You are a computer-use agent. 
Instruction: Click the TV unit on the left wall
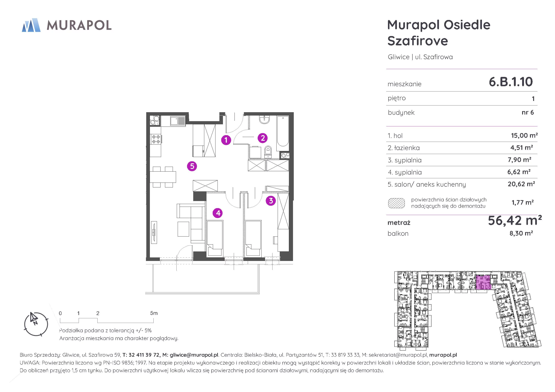[154, 233]
